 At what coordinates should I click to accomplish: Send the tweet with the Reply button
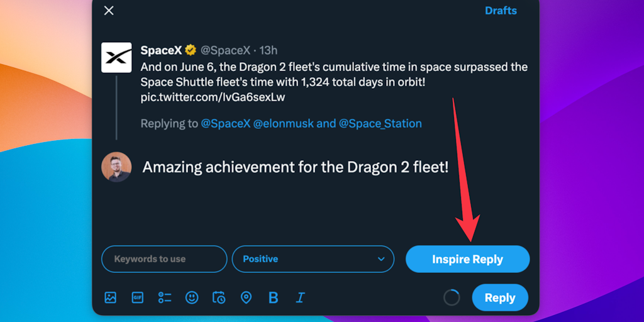pos(500,297)
